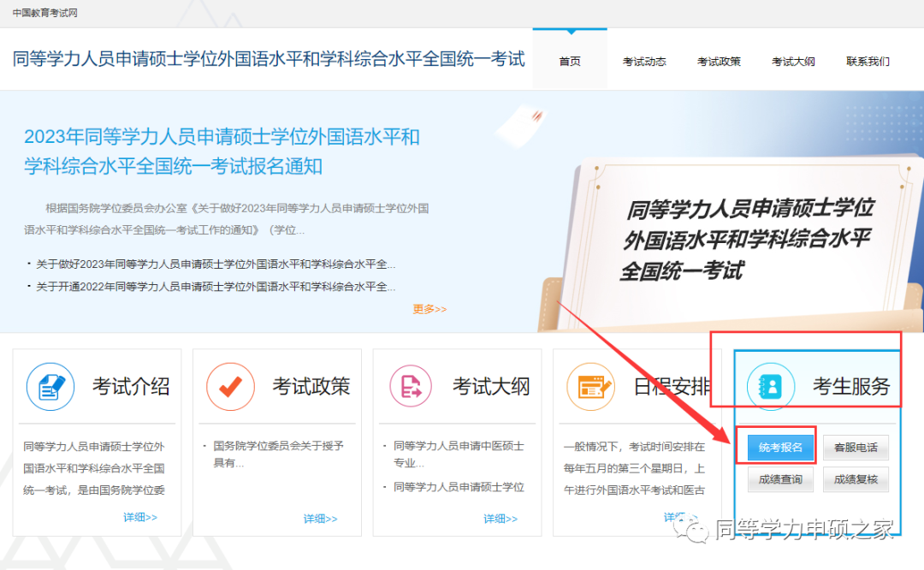Open the 首页 navigation tab
924x570 pixels.
pos(570,62)
